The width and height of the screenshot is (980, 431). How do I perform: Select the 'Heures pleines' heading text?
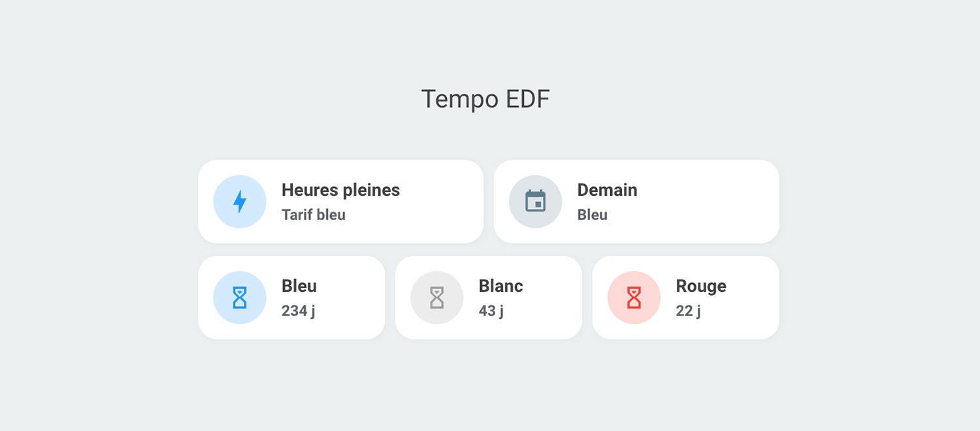click(x=340, y=190)
